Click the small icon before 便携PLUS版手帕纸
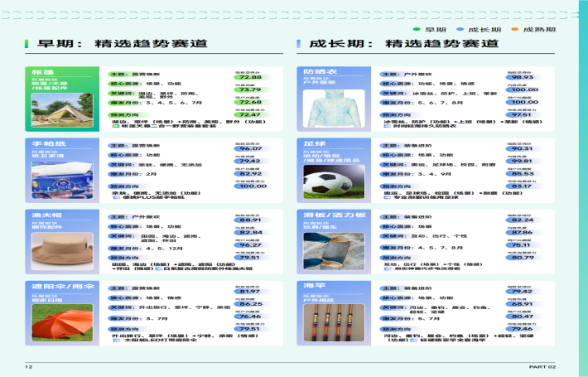 coord(115,196)
